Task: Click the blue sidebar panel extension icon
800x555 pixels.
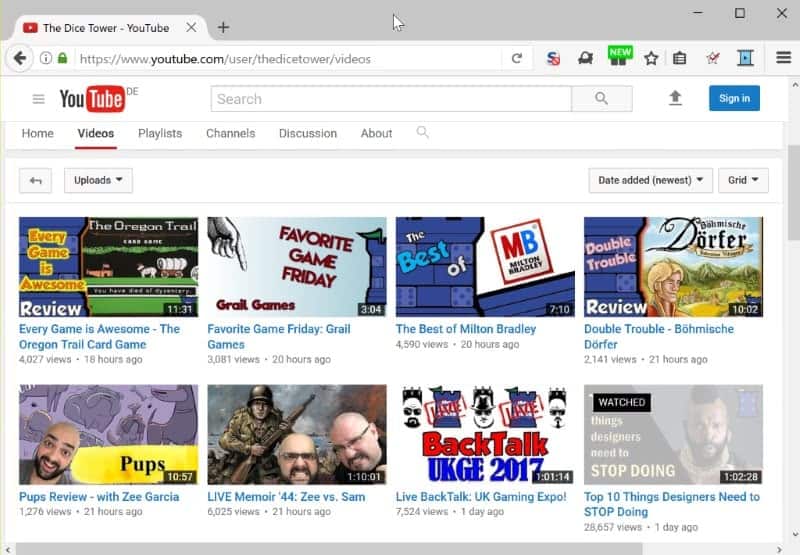Action: [x=745, y=58]
